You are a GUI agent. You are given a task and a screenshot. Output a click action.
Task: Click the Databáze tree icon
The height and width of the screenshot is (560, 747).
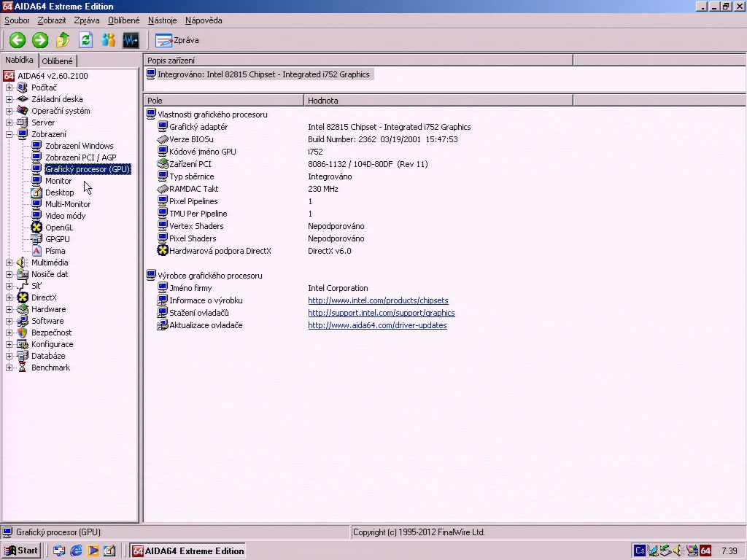(23, 356)
